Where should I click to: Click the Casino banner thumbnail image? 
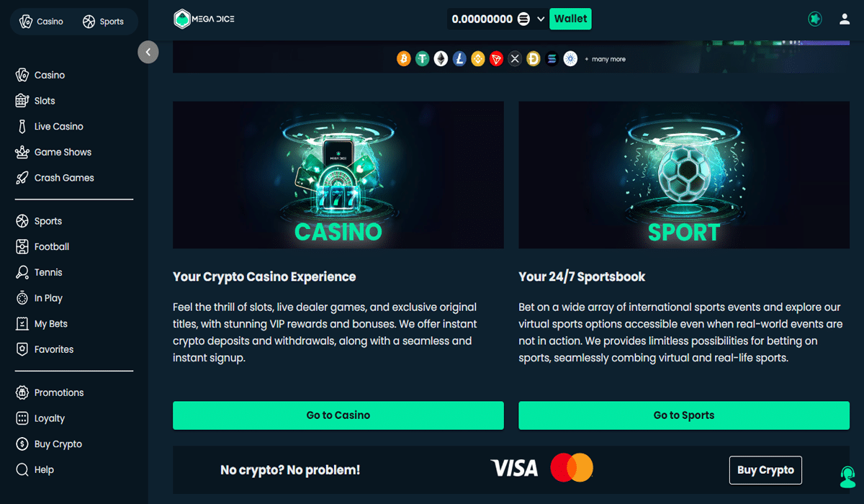338,175
